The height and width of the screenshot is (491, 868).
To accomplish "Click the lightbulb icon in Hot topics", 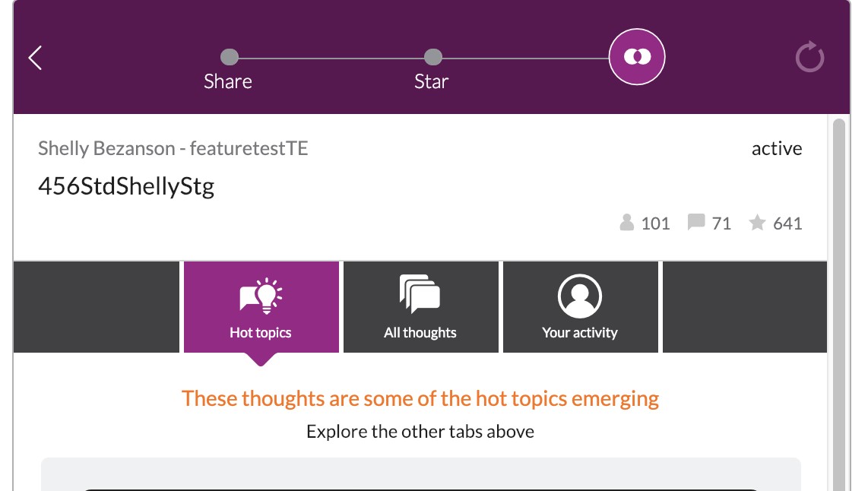I will (x=261, y=296).
